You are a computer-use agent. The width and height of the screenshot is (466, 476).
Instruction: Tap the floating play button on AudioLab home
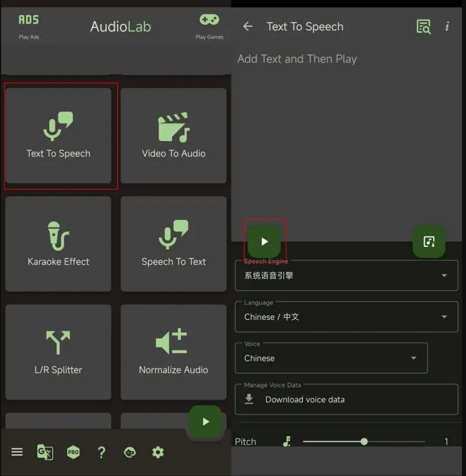[x=205, y=421]
